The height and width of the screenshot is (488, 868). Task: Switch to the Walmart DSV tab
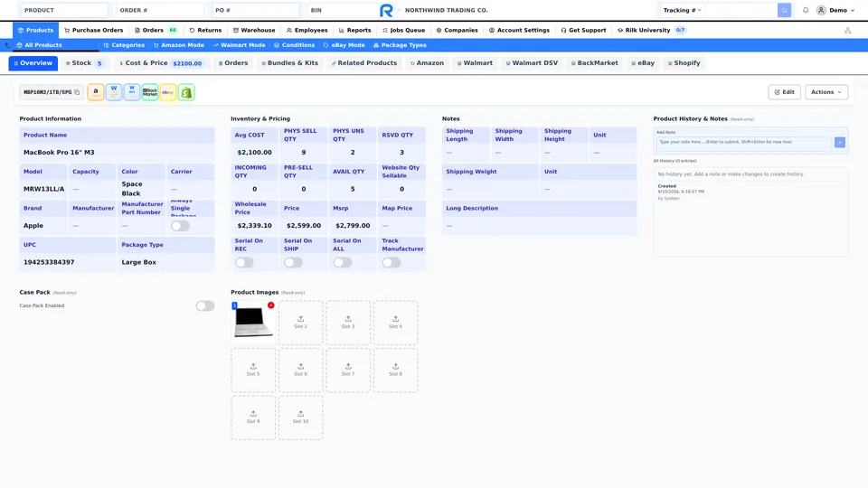pos(532,63)
